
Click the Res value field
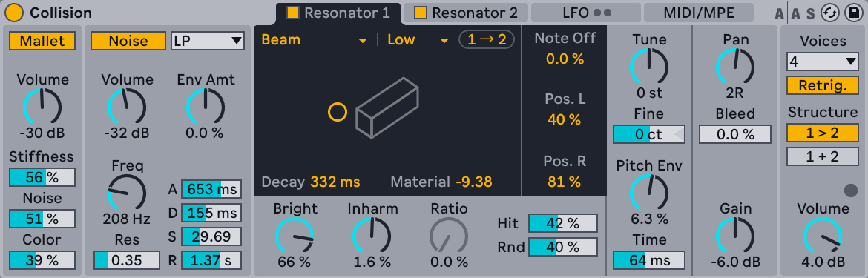[126, 259]
